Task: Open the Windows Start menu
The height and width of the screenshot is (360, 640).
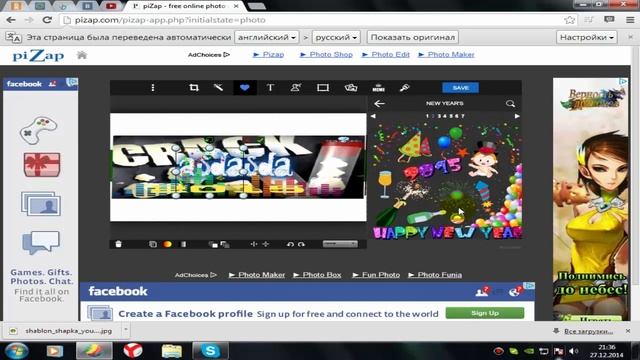Action: [x=17, y=351]
